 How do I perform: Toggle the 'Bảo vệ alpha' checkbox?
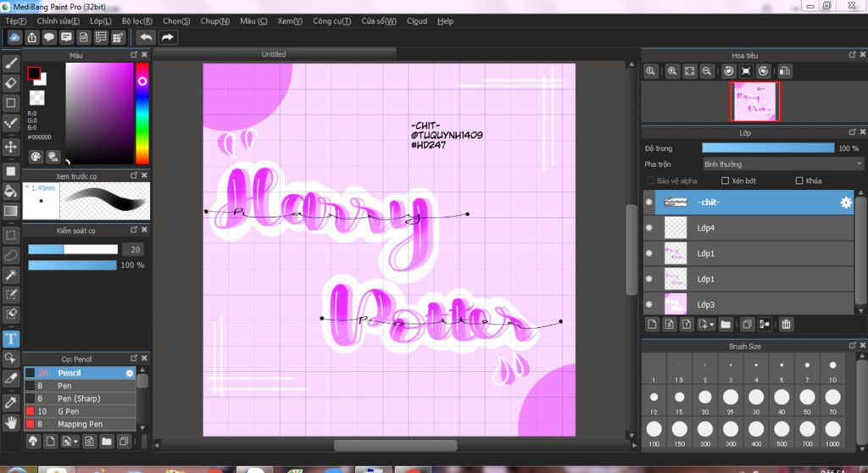click(x=650, y=181)
